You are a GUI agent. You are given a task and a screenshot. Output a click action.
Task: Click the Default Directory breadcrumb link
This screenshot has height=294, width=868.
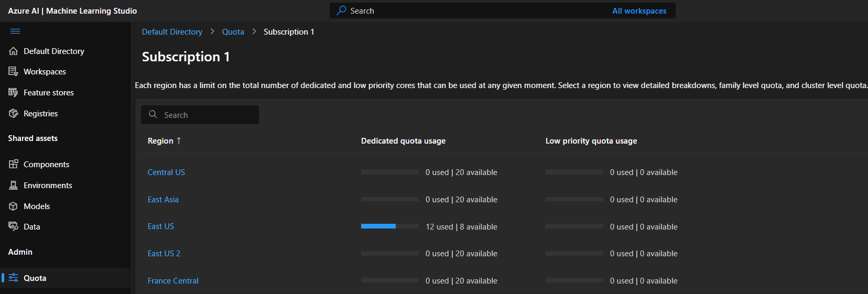click(x=172, y=32)
